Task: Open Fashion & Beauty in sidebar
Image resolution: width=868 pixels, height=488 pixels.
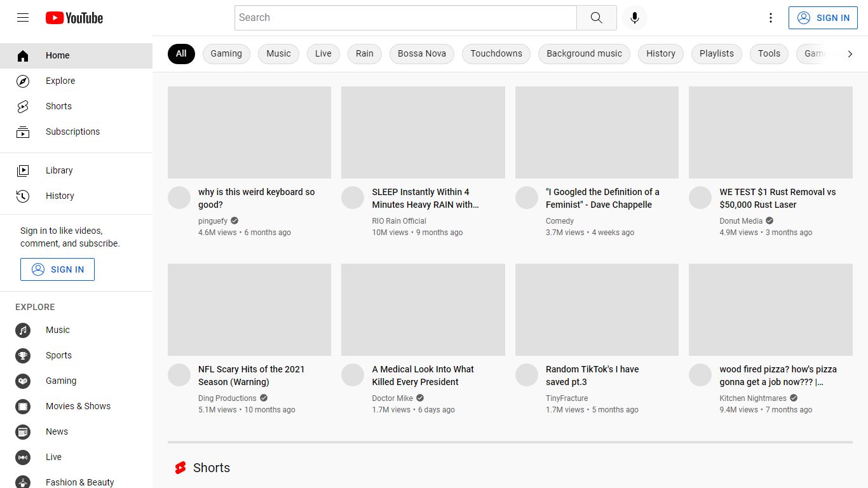Action: point(76,482)
